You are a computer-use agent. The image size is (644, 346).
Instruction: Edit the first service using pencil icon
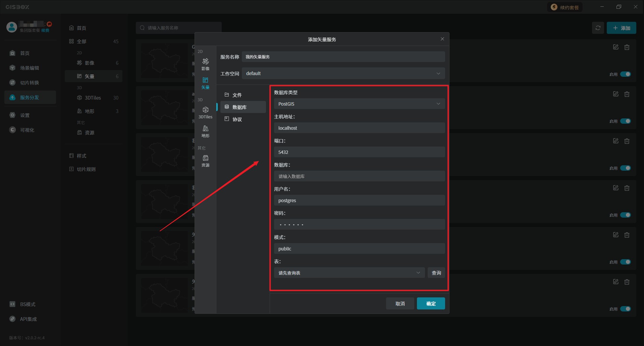click(x=615, y=47)
